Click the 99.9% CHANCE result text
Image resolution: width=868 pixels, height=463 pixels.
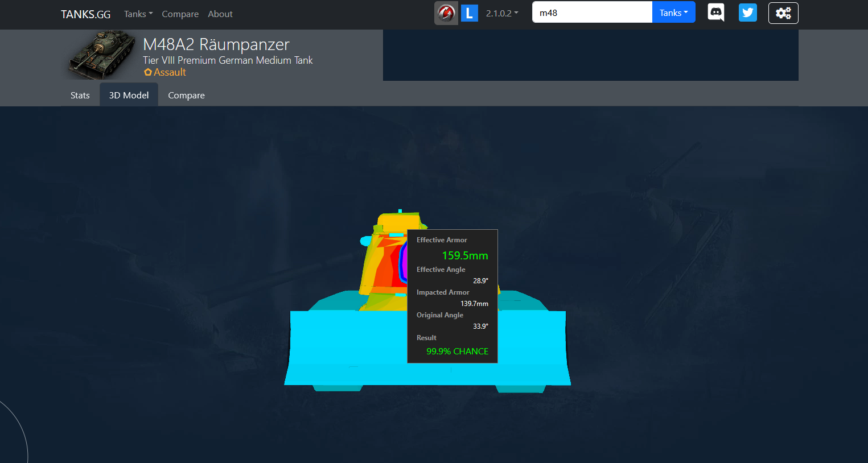pyautogui.click(x=458, y=352)
